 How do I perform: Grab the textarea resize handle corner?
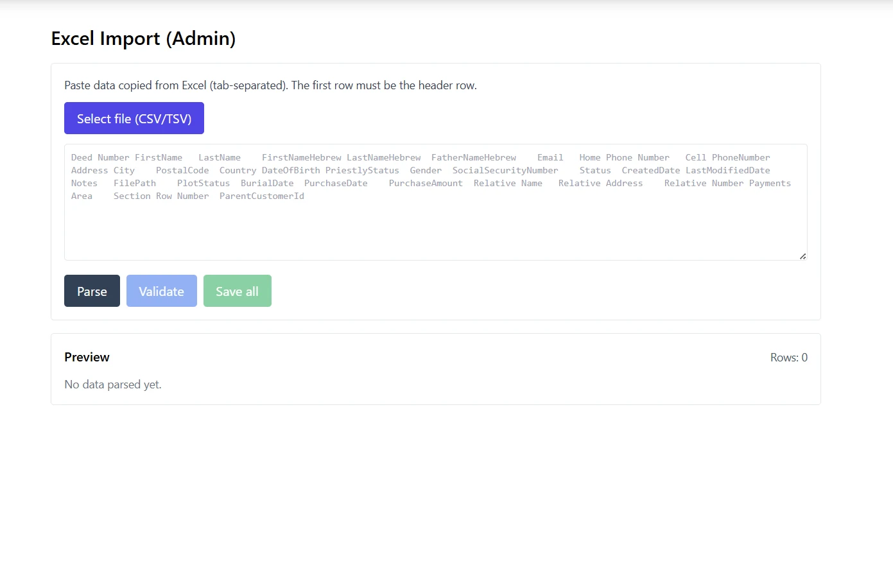(x=802, y=255)
